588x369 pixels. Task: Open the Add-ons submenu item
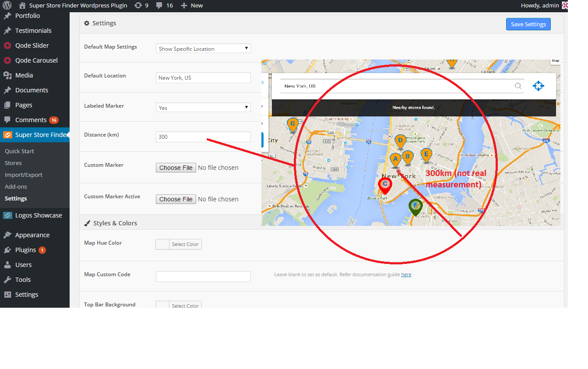pyautogui.click(x=16, y=186)
